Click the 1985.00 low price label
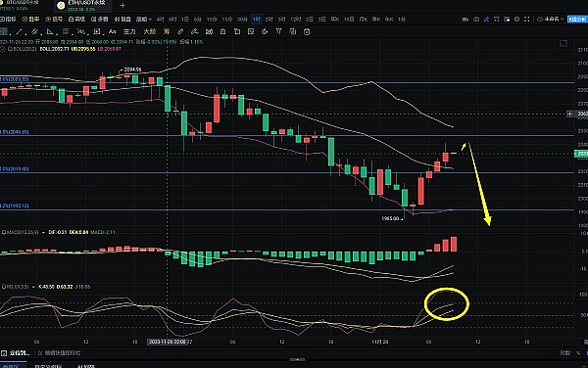Viewport: 588px width, 368px height. click(x=390, y=218)
